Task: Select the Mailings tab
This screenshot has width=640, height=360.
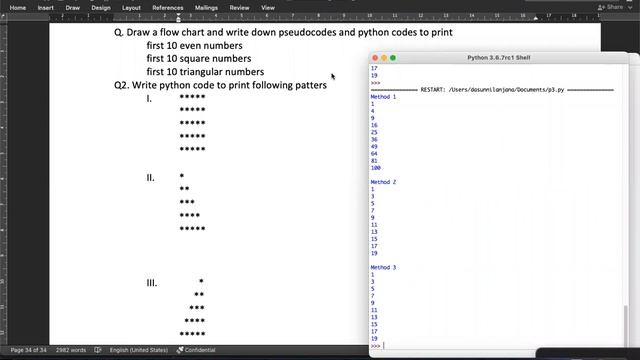Action: [206, 8]
